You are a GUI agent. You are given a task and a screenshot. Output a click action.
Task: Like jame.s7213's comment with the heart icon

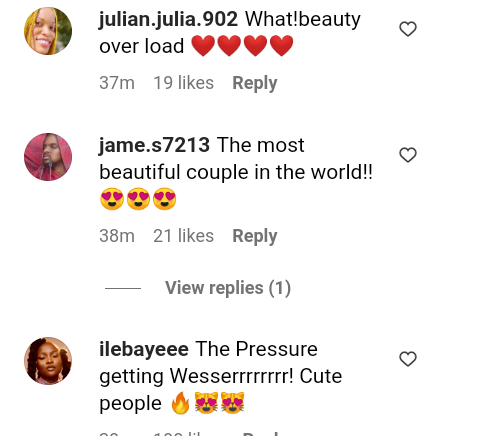tap(408, 155)
